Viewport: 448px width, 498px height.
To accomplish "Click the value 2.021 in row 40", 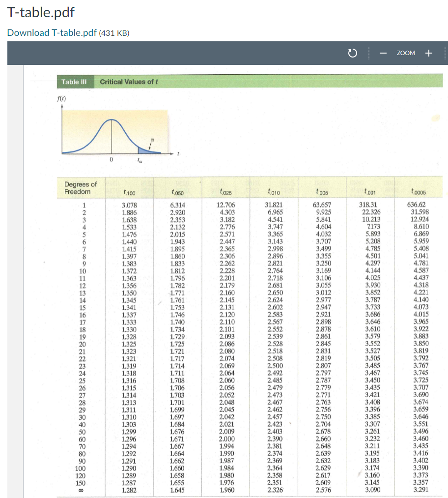I will [227, 424].
